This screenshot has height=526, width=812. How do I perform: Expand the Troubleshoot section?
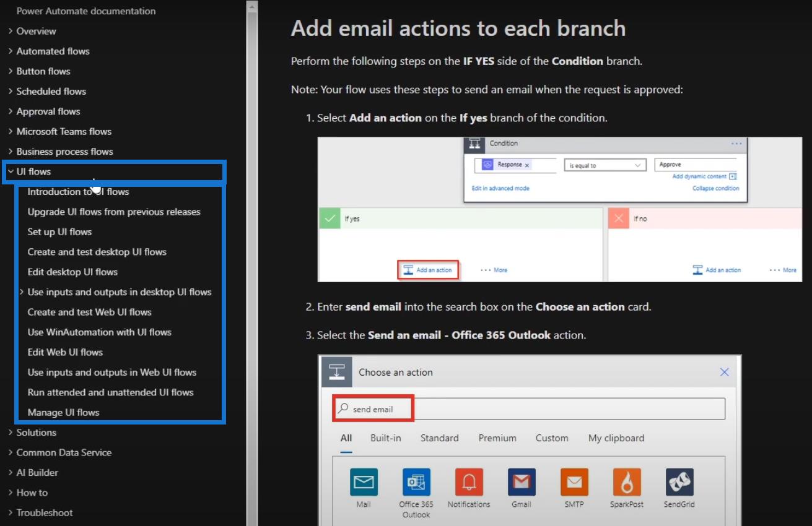pos(11,512)
